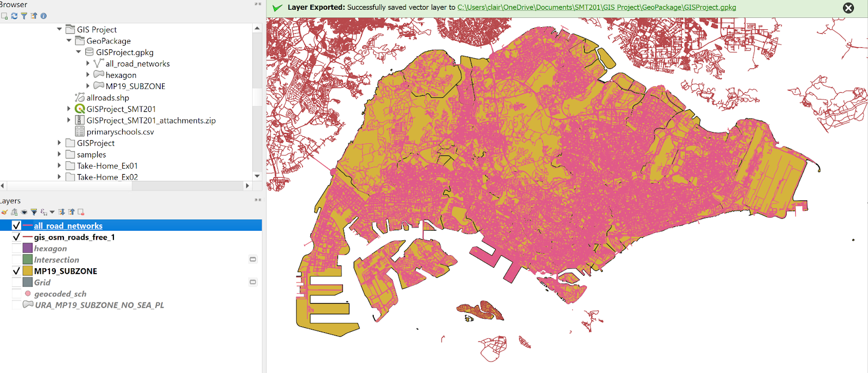Click Collapse All icon in Browser toolbar
Image resolution: width=868 pixels, height=373 pixels.
[34, 16]
